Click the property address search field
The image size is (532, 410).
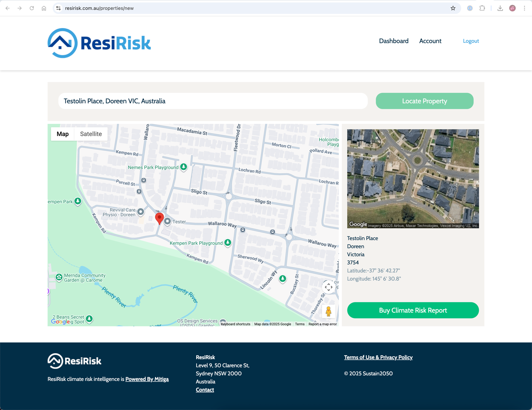click(x=213, y=101)
